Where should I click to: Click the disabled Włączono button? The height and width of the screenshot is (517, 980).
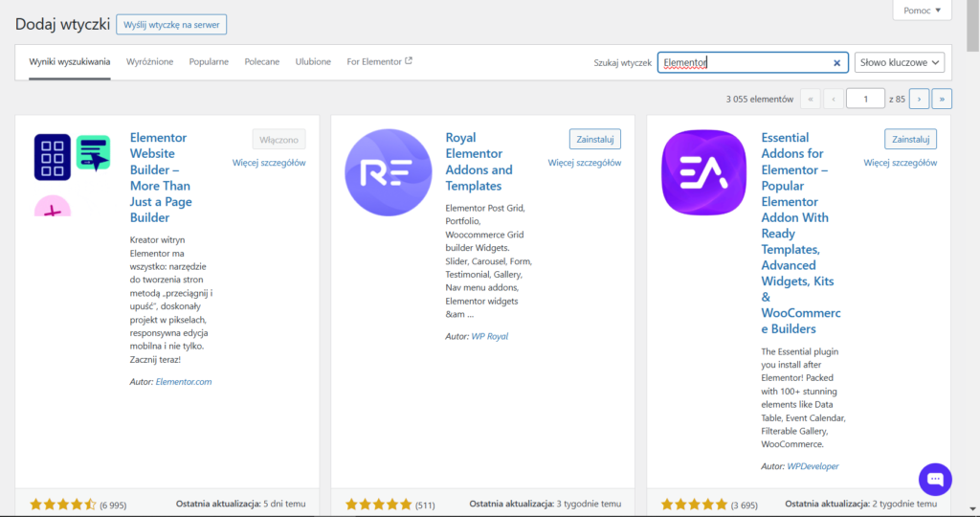click(x=278, y=140)
